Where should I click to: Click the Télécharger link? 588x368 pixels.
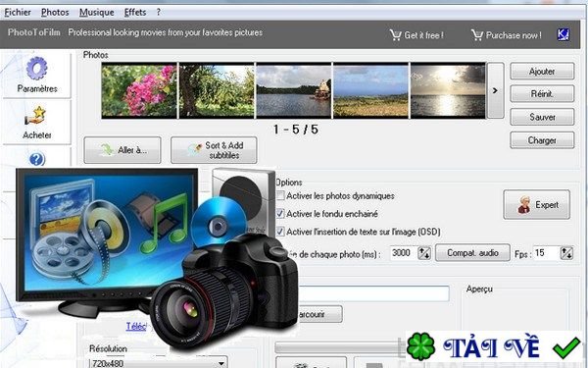136,327
